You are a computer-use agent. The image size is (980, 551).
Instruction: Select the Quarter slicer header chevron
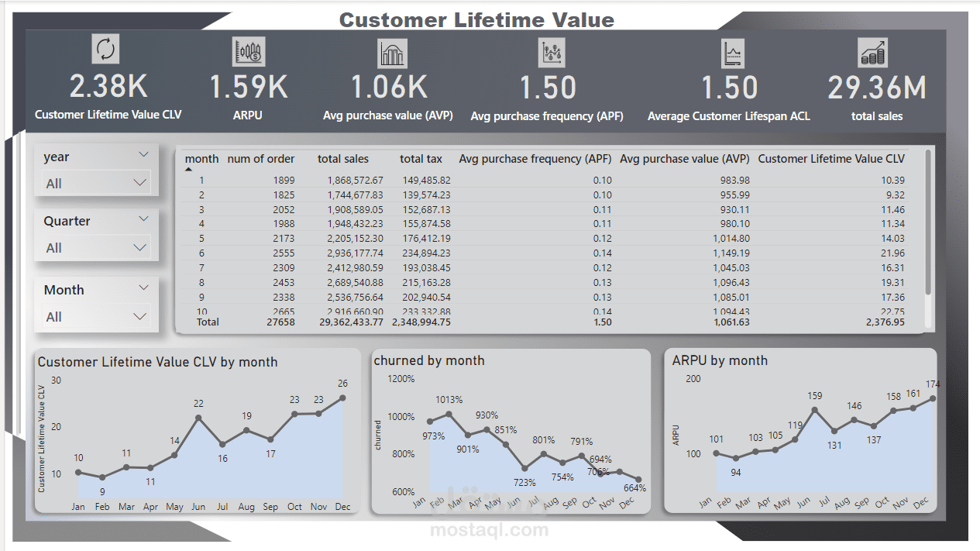click(143, 219)
